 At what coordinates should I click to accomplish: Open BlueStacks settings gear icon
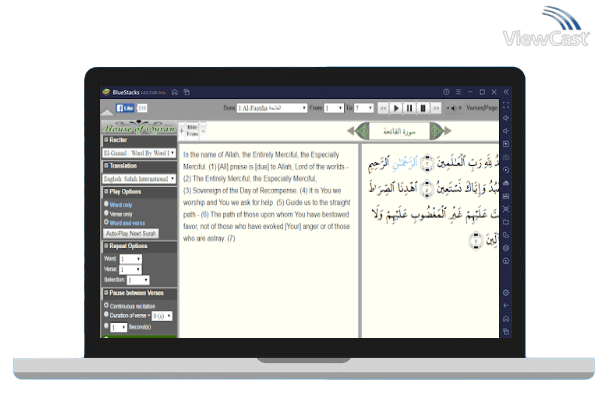coord(506,293)
